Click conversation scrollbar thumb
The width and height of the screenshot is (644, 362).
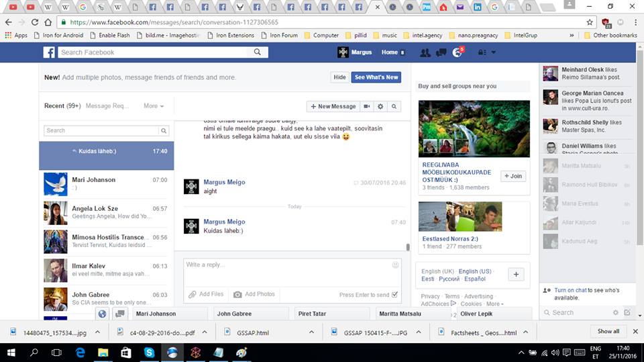coord(408,247)
